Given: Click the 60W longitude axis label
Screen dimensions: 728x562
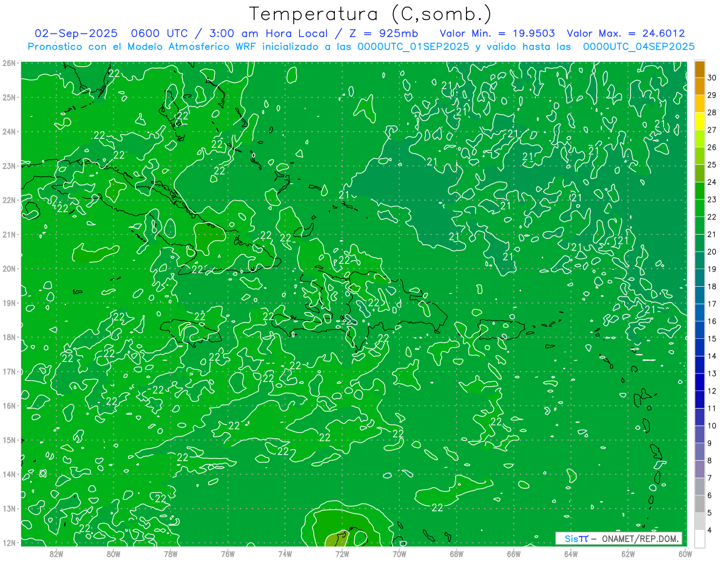Looking at the screenshot, I should tap(686, 554).
